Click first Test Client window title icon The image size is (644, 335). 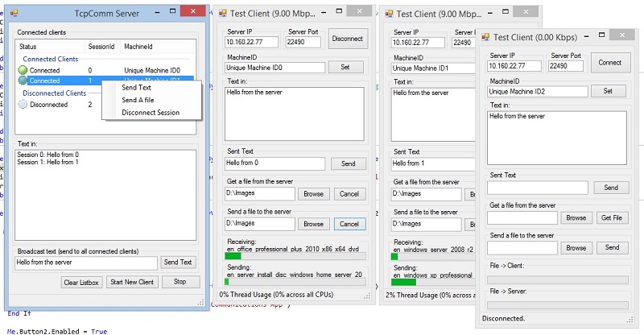223,14
